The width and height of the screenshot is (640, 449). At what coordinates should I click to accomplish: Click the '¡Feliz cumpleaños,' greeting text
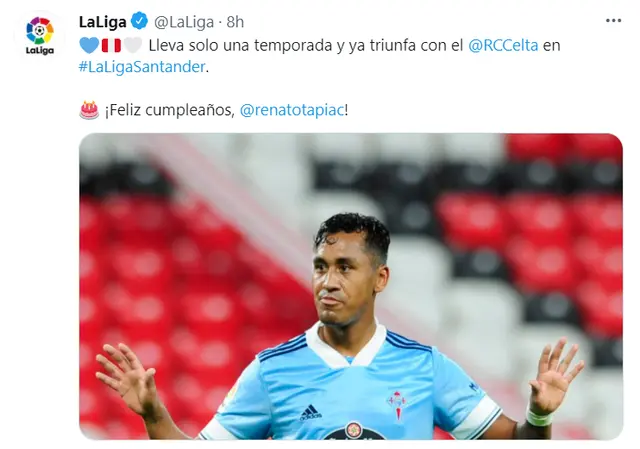click(x=170, y=110)
